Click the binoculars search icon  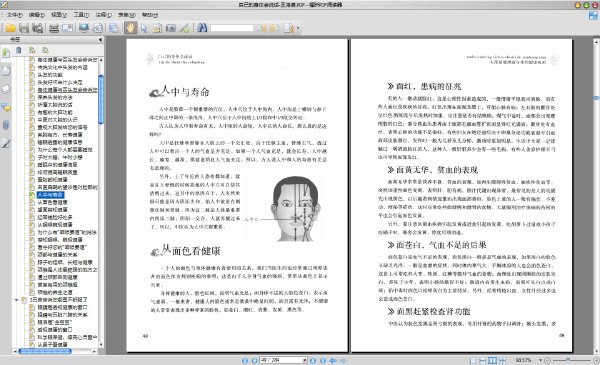(x=202, y=28)
